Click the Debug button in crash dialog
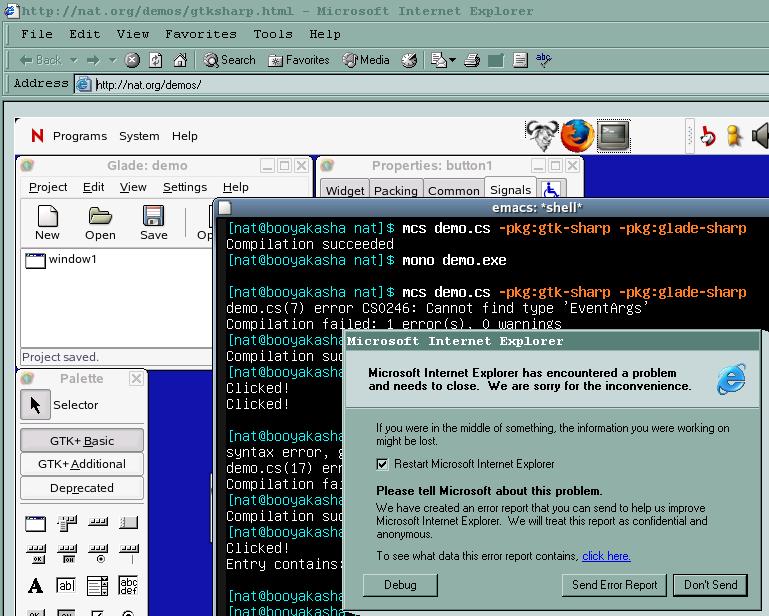This screenshot has height=616, width=769. 400,585
